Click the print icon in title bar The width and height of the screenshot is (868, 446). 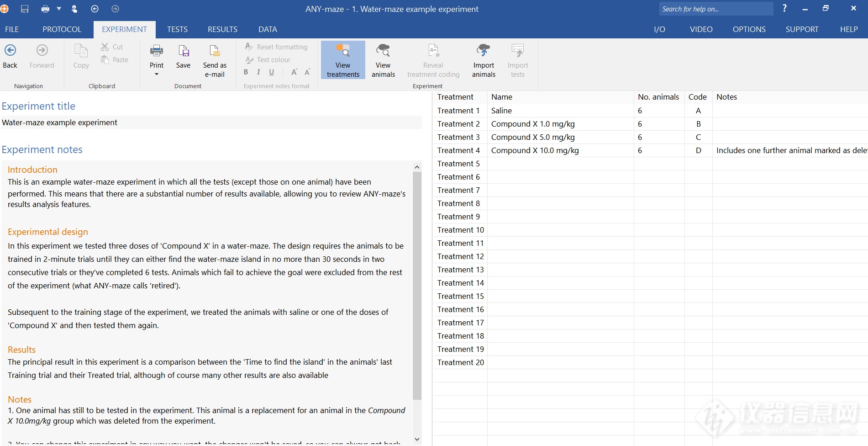(x=45, y=9)
